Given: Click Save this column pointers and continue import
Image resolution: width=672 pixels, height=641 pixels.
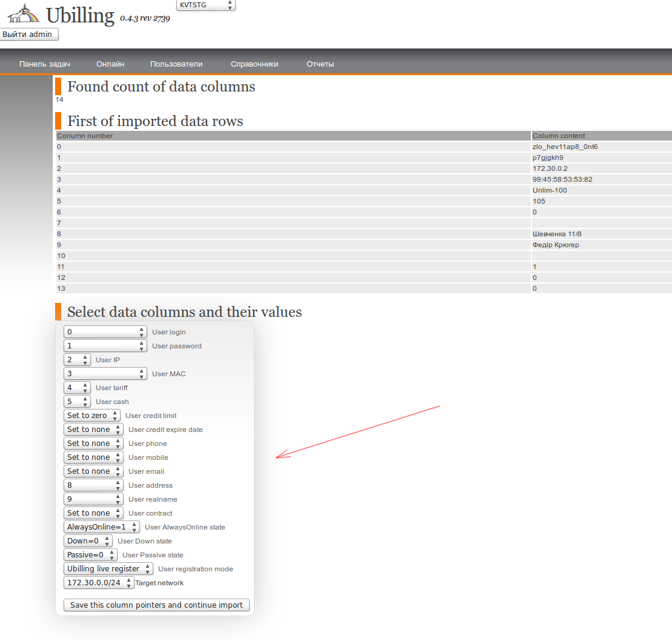Looking at the screenshot, I should pos(156,605).
